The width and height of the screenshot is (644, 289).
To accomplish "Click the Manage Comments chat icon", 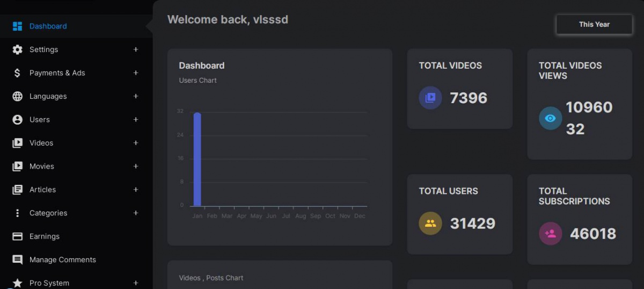I will tap(17, 260).
